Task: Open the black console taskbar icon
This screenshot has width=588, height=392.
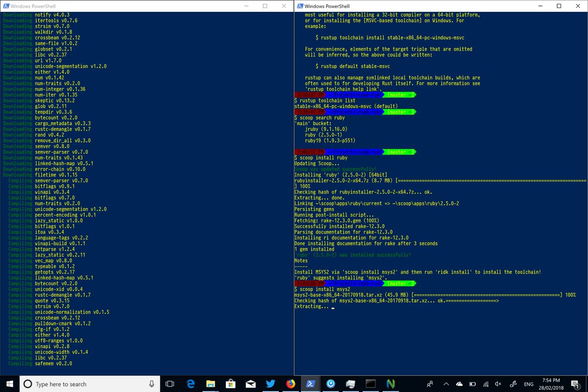Action: click(371, 384)
